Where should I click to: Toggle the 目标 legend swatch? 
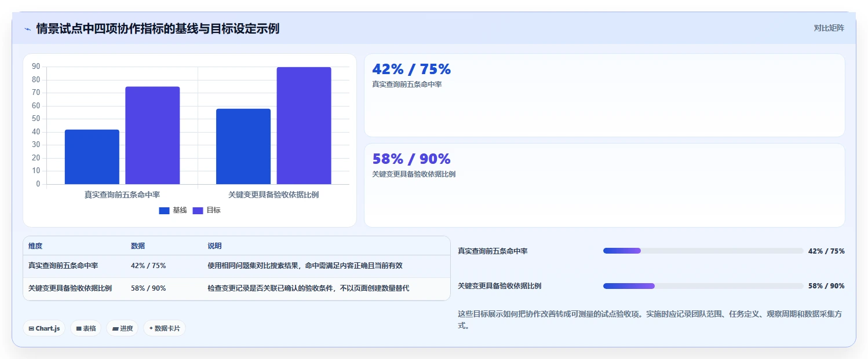coord(198,210)
